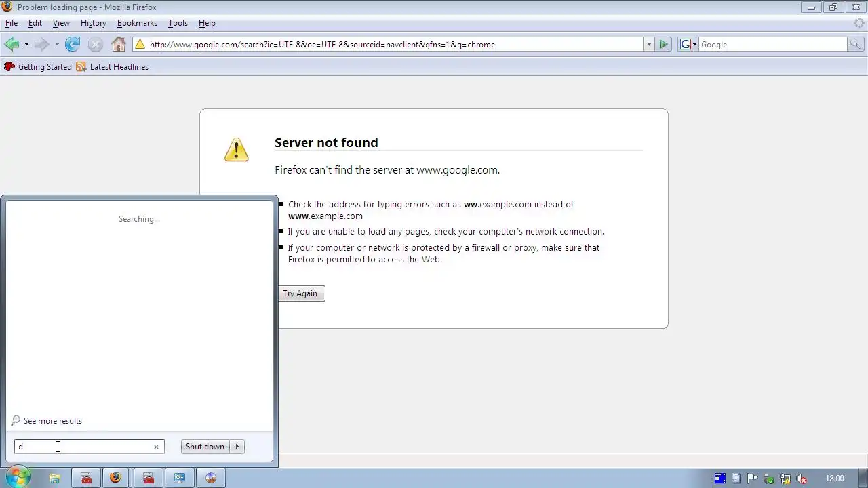868x488 pixels.
Task: Click the Safely Remove Hardware tray icon
Action: tap(768, 479)
